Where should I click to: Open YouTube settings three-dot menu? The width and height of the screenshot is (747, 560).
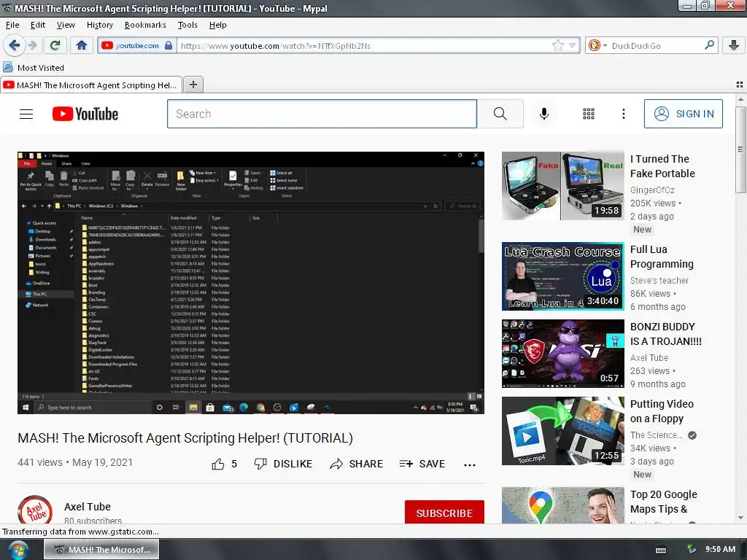coord(623,114)
